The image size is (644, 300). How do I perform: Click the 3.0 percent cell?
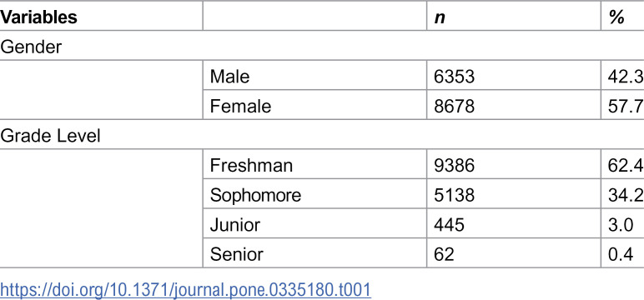click(621, 225)
